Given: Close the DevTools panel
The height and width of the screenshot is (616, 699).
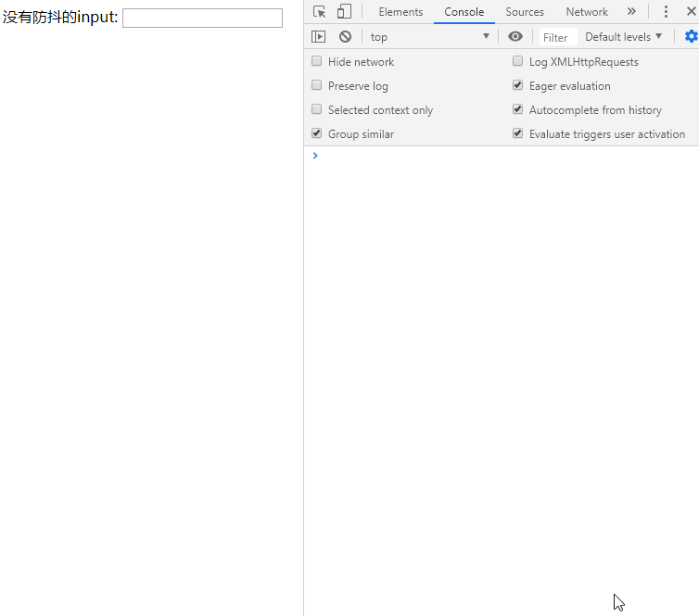Looking at the screenshot, I should tap(692, 12).
